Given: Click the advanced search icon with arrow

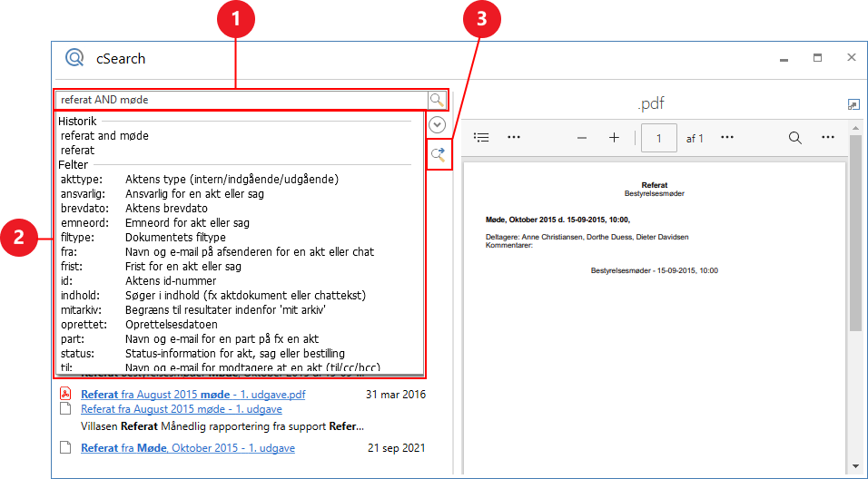Looking at the screenshot, I should (x=438, y=154).
